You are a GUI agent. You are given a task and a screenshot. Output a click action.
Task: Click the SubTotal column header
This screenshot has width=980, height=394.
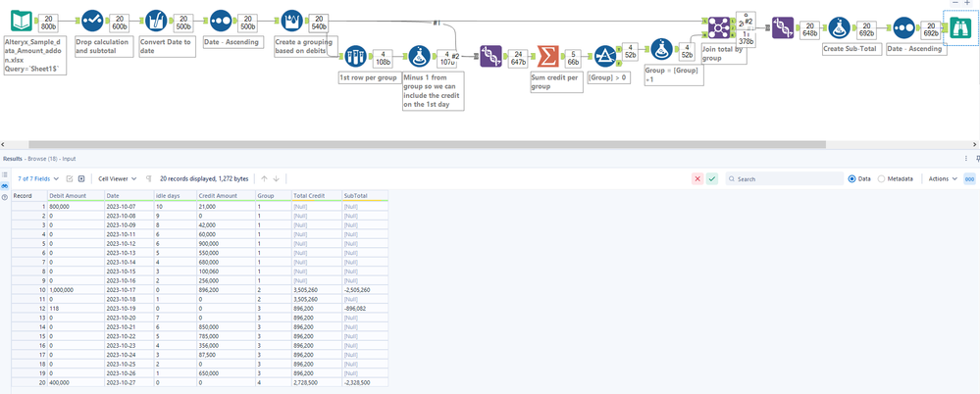point(364,195)
